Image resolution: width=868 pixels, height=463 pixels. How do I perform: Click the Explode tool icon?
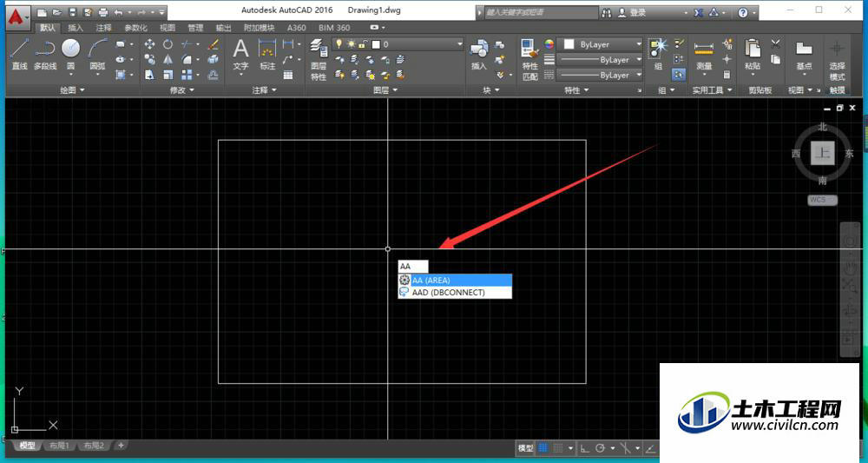213,59
